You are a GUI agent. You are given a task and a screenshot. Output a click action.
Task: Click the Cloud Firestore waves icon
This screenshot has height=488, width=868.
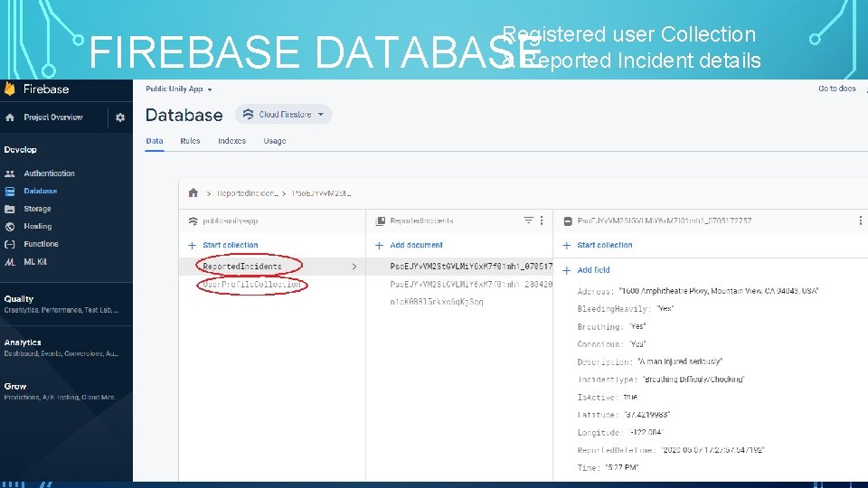click(x=248, y=114)
